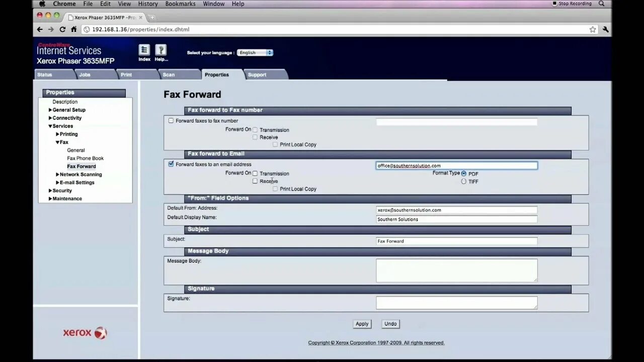The image size is (644, 362).
Task: Click the browser Forward arrow
Action: (51, 30)
